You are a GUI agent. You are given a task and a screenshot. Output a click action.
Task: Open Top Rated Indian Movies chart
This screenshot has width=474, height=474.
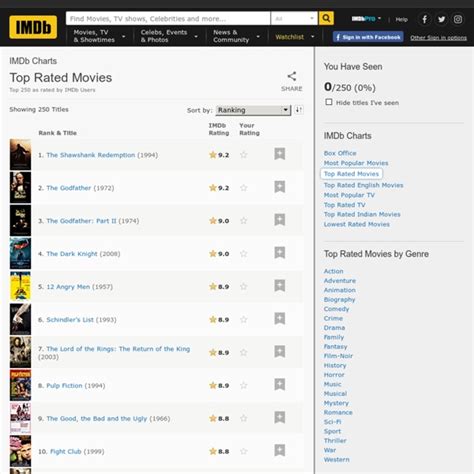tap(362, 214)
